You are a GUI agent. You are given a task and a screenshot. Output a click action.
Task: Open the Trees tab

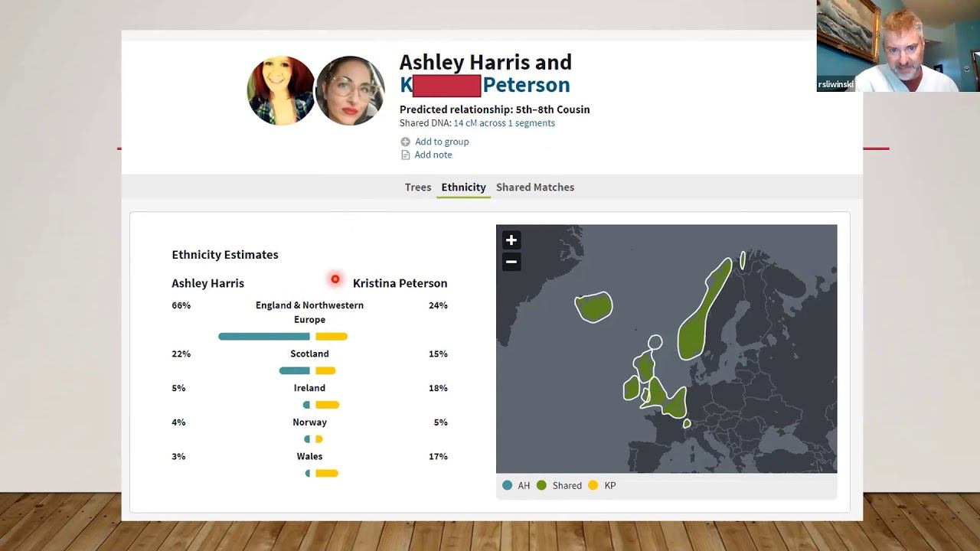418,187
